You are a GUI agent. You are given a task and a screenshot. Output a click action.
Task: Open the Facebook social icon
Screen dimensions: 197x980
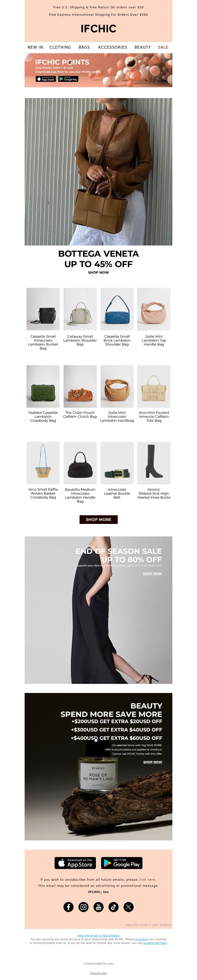click(69, 907)
